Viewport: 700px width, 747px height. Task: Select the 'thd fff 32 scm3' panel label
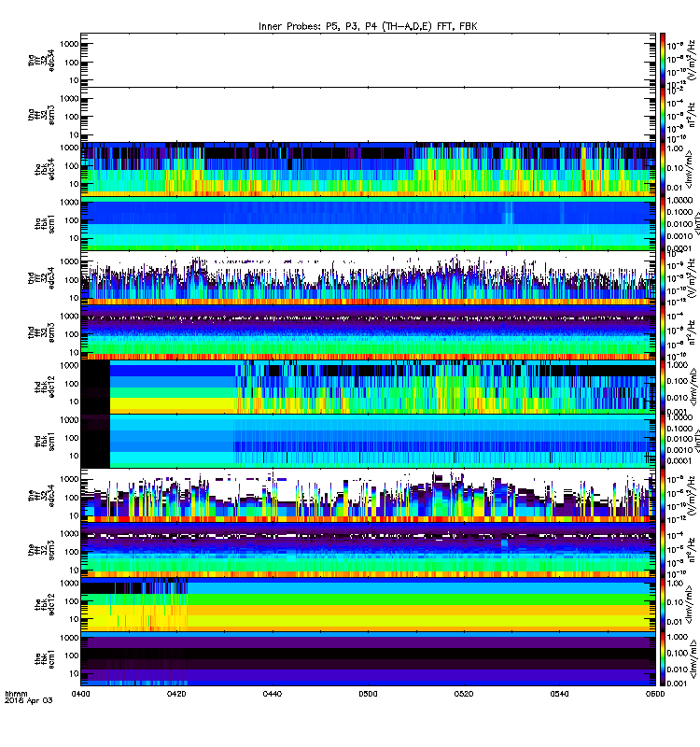pyautogui.click(x=41, y=332)
